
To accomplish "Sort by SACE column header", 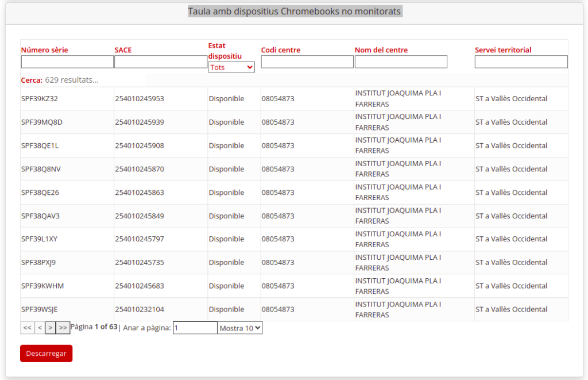I will click(123, 50).
